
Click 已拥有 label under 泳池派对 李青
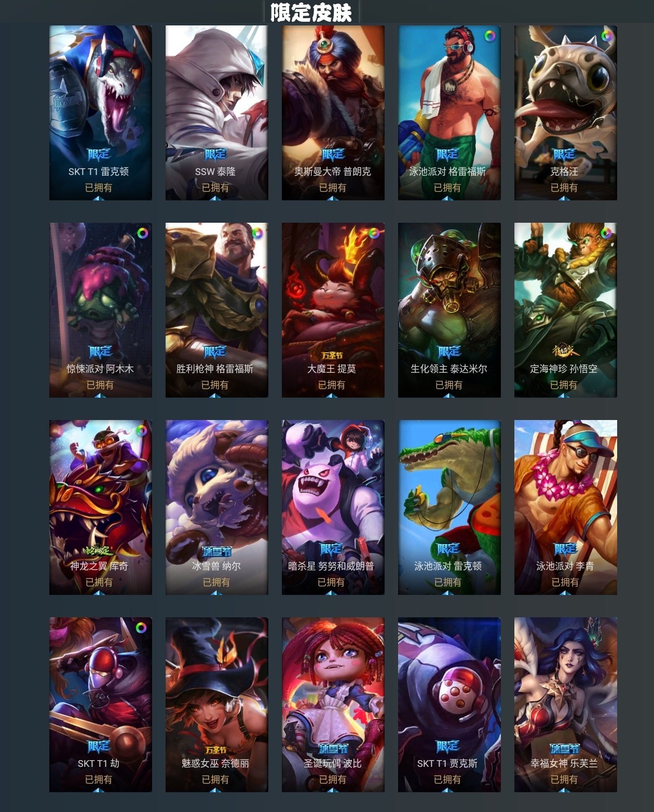pyautogui.click(x=565, y=582)
